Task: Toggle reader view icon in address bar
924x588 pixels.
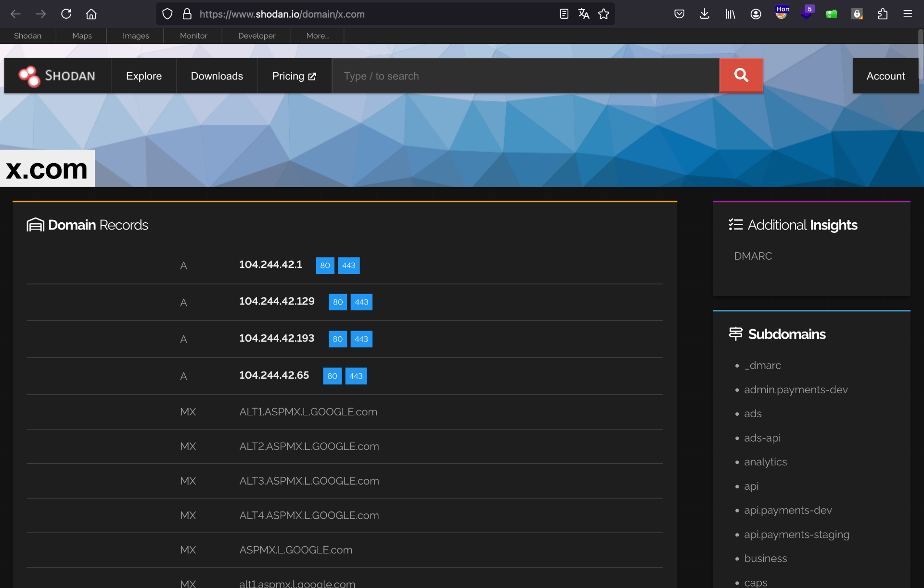Action: tap(564, 14)
